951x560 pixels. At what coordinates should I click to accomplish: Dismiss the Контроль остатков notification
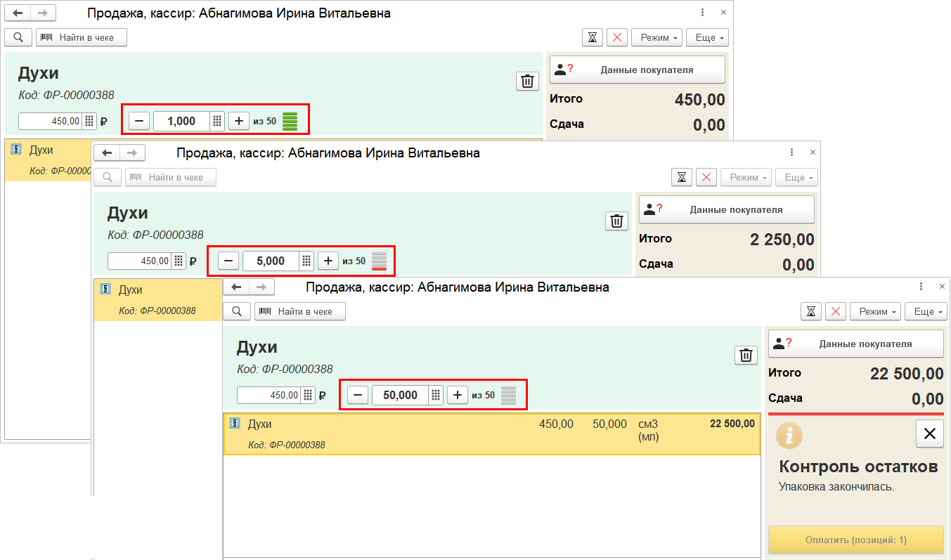[929, 434]
